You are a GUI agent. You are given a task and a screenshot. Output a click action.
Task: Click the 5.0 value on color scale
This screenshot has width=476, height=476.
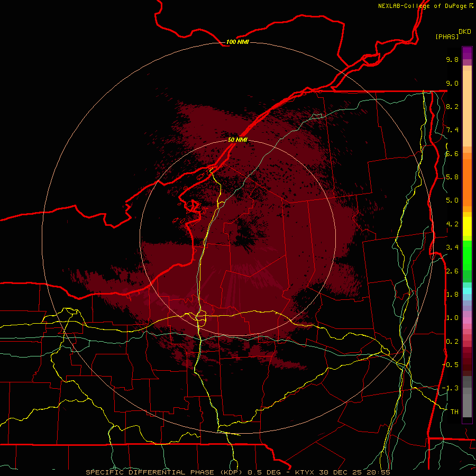[x=452, y=200]
